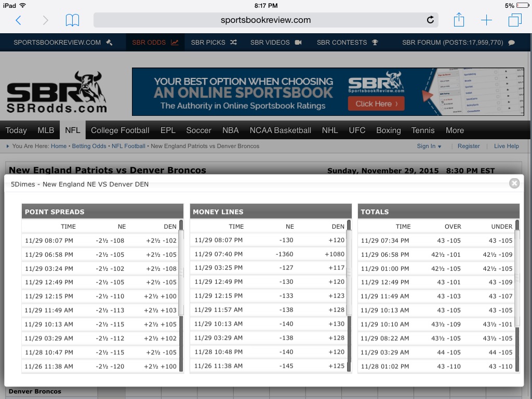Tap the Wi-Fi status icon

pos(23,5)
